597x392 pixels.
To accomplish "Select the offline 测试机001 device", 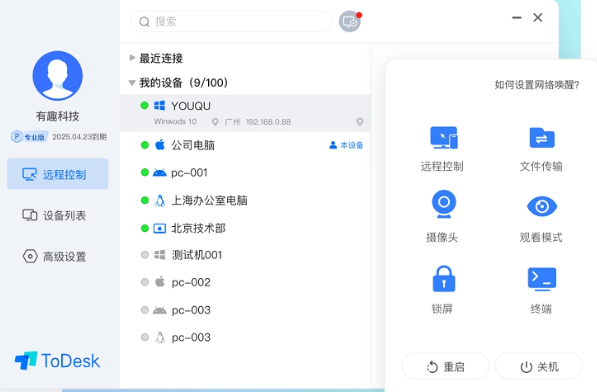I will 246,255.
